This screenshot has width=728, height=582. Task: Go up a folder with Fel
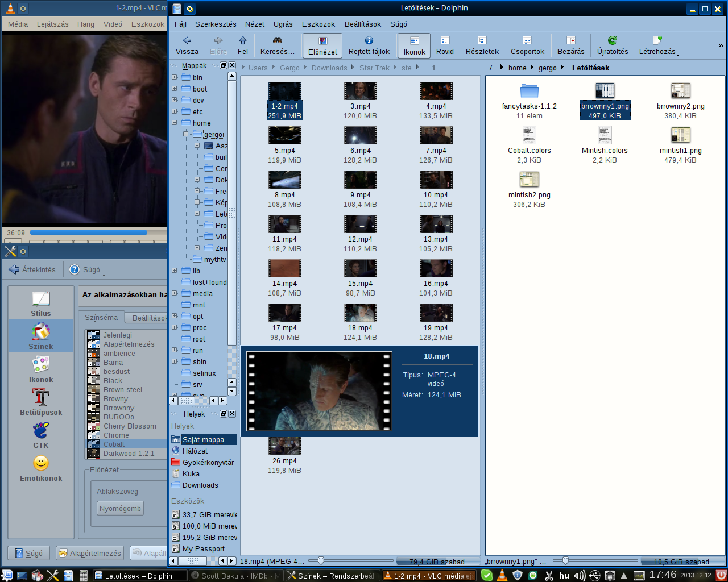click(243, 45)
